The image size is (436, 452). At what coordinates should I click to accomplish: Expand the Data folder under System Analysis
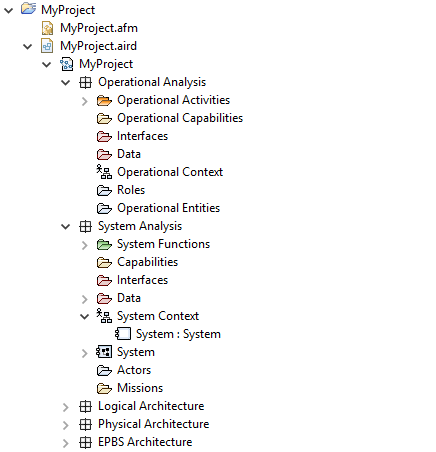[x=85, y=299]
